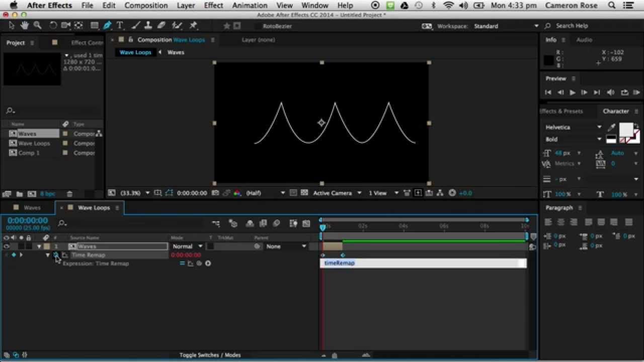Select the Rectangle shape tool

[95, 26]
